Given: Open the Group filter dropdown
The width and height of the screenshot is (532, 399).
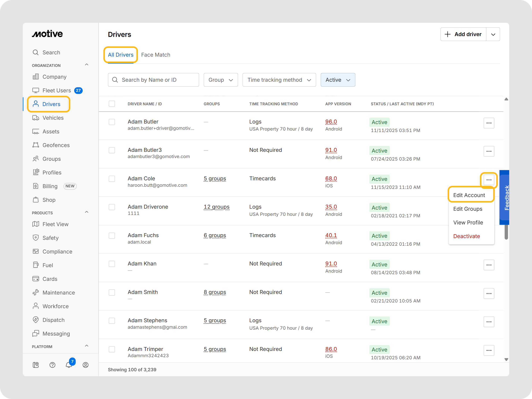Looking at the screenshot, I should tap(221, 80).
